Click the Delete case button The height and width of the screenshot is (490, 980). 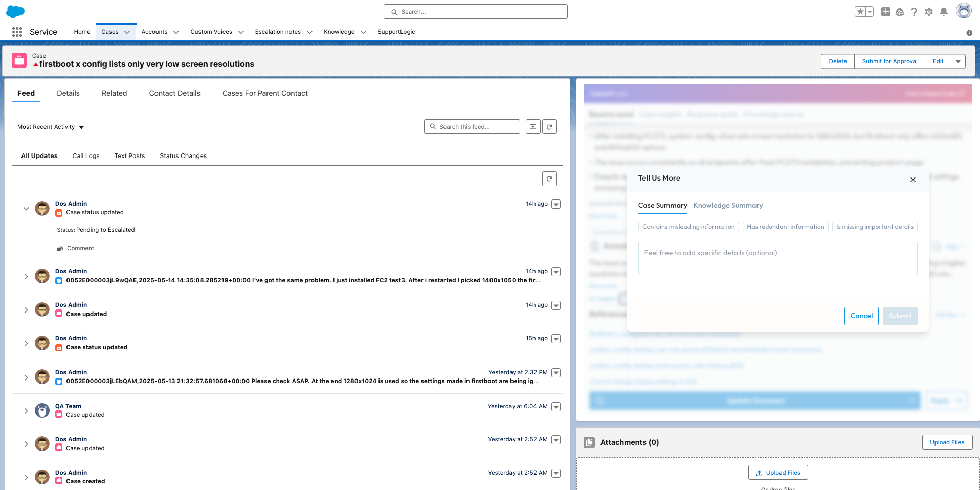(838, 61)
